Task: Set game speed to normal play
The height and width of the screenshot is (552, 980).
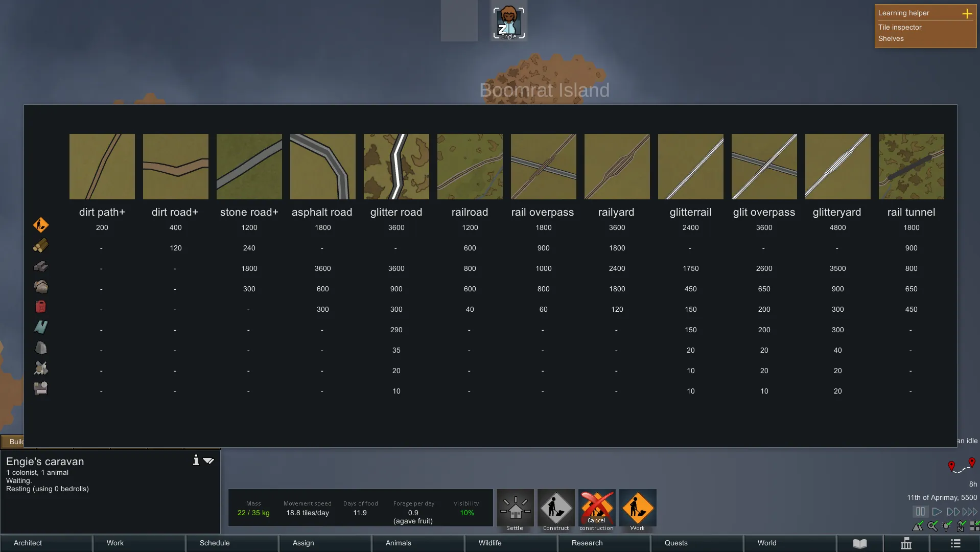Action: tap(937, 512)
